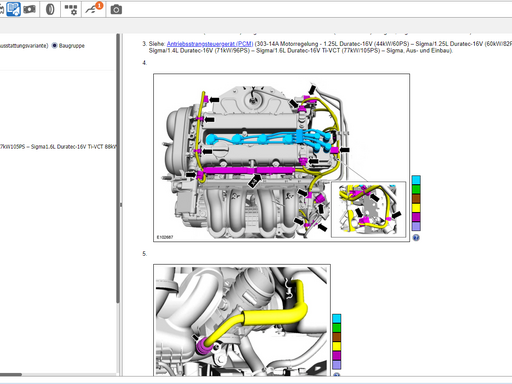This screenshot has width=512, height=384.
Task: Toggle magenta color in first diagram legend
Action: pos(416,217)
